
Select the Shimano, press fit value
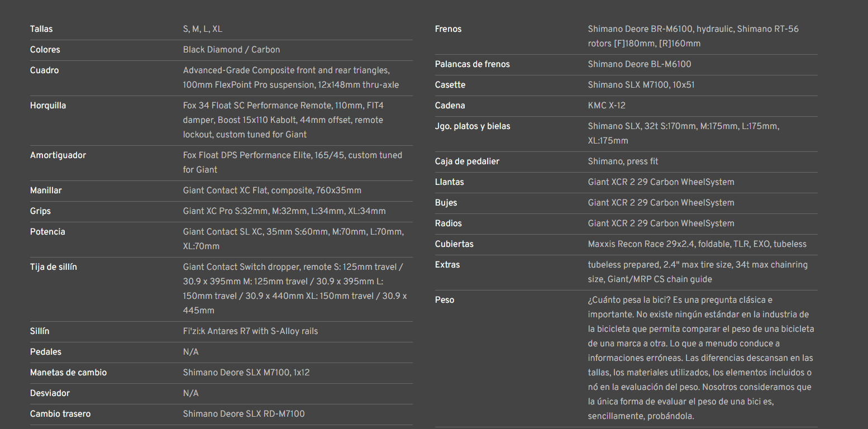[x=623, y=161]
